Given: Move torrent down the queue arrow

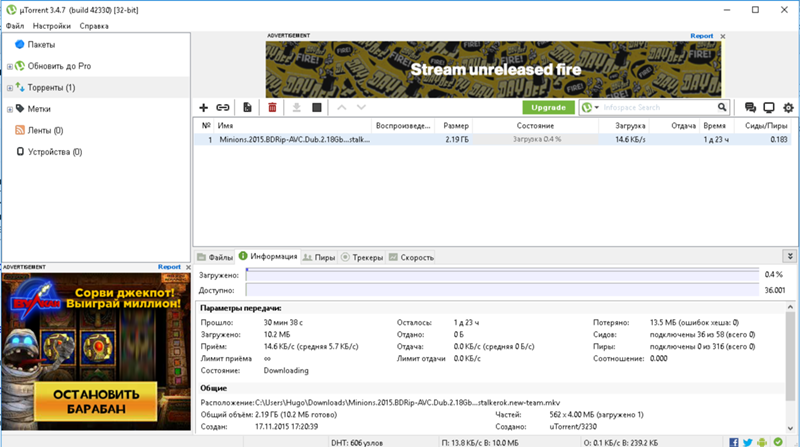Looking at the screenshot, I should (361, 108).
